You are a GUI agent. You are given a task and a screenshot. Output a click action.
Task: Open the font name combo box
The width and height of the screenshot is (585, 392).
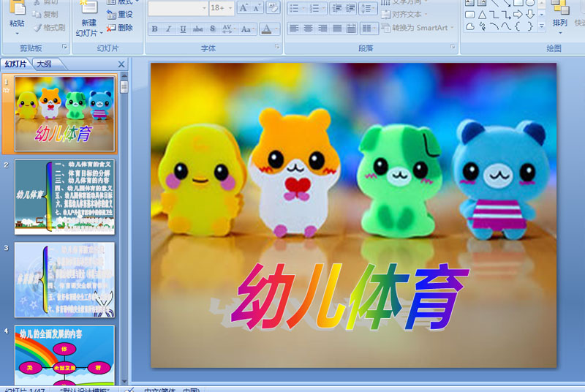pos(178,8)
